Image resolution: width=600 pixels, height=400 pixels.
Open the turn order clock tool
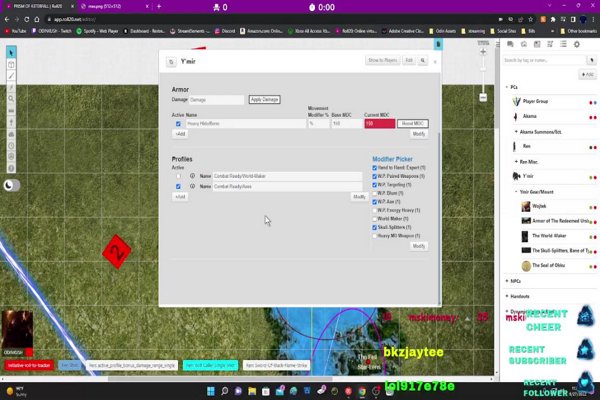pyautogui.click(x=11, y=146)
